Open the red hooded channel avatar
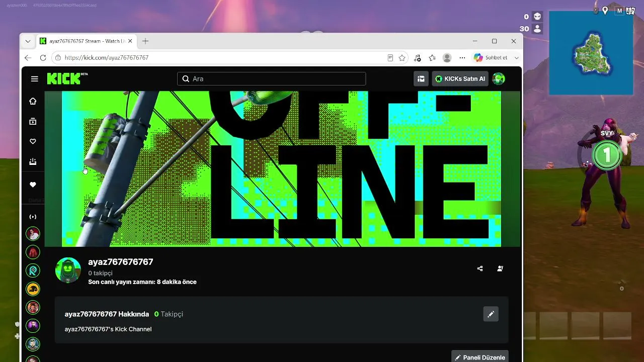Viewport: 644px width, 362px height. click(33, 252)
